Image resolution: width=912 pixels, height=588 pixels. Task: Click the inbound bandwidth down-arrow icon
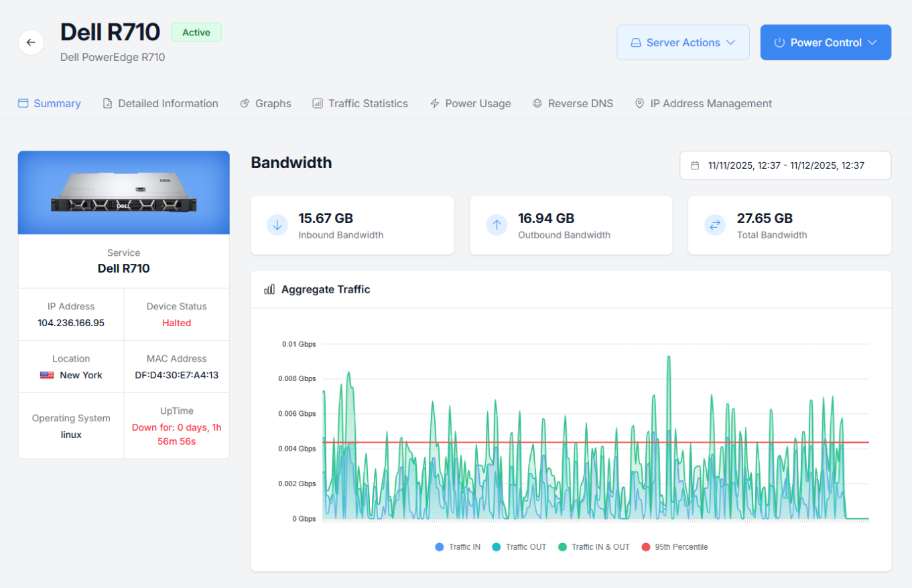(x=277, y=225)
